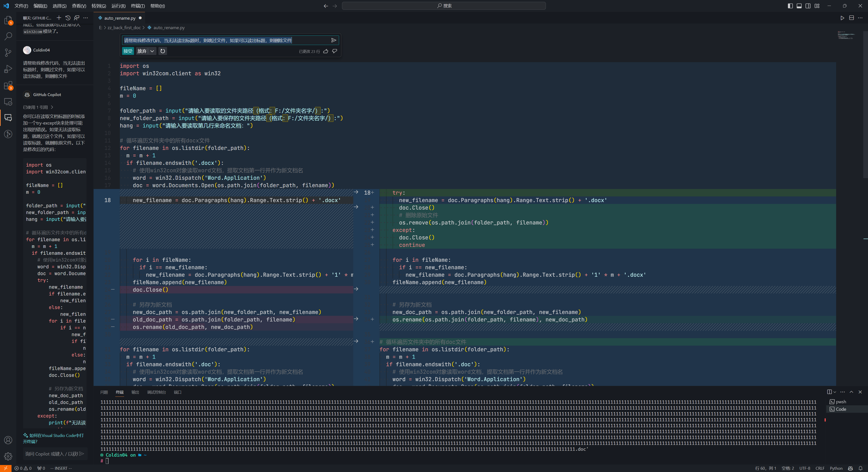Give thumbs up to the suggestion
The image size is (868, 472).
pos(325,51)
